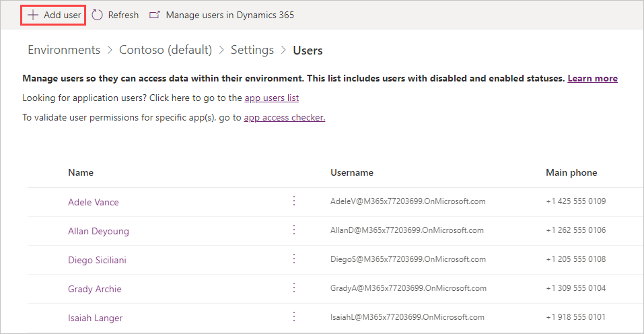Go to Contoso (default) breadcrumb
Screen dimensions: 644x334
coord(166,50)
